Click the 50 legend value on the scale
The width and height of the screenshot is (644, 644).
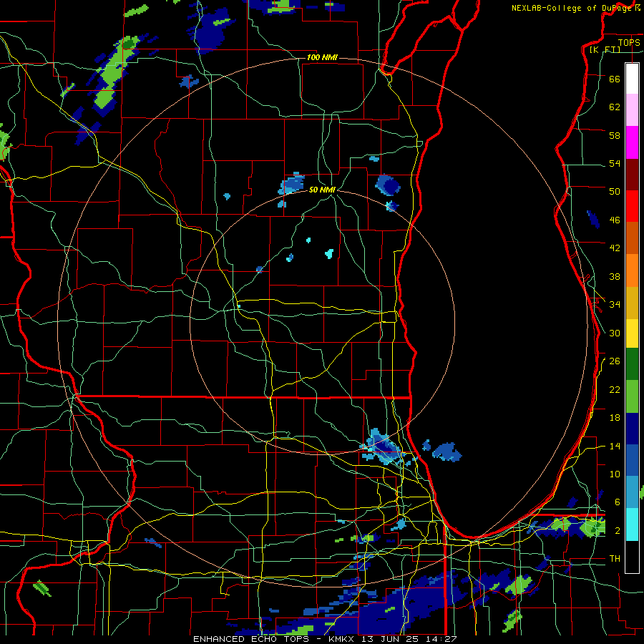point(615,191)
